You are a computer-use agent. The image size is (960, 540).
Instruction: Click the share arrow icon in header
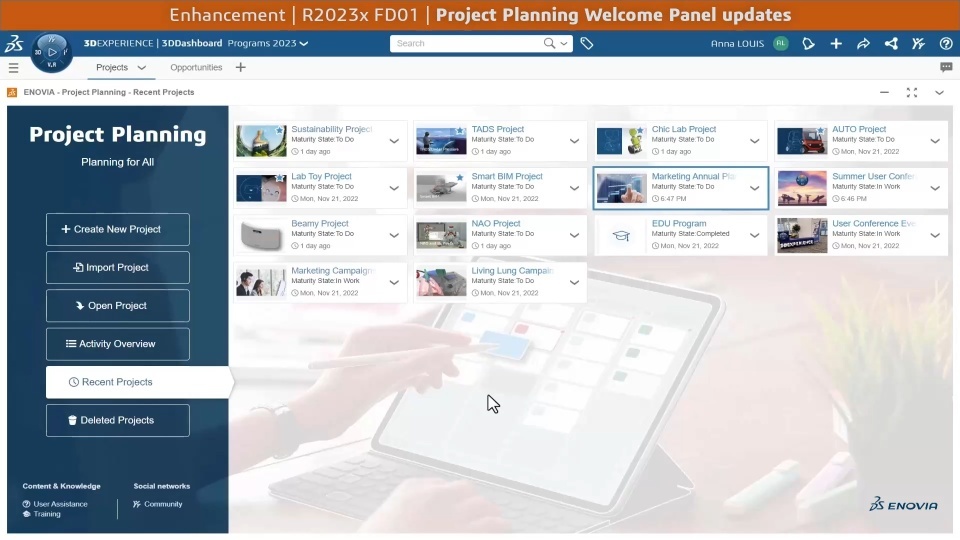pos(863,43)
